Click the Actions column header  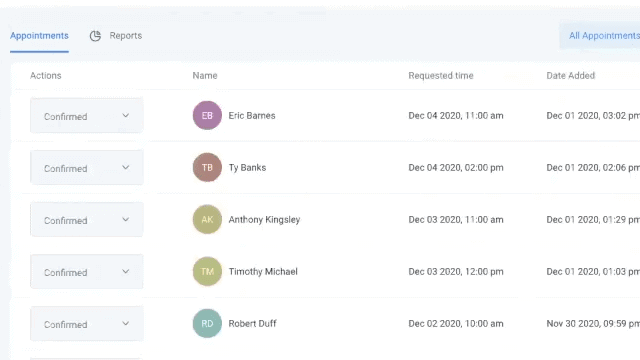click(46, 76)
